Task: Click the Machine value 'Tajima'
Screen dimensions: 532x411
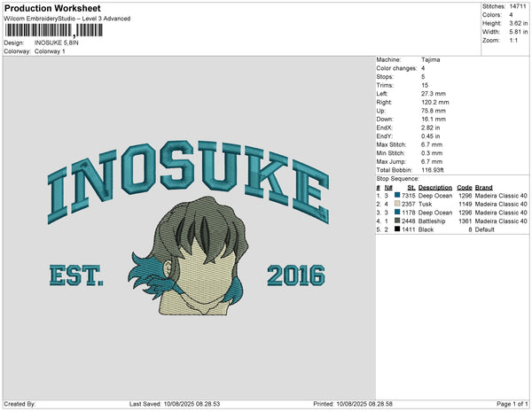Action: tap(431, 59)
